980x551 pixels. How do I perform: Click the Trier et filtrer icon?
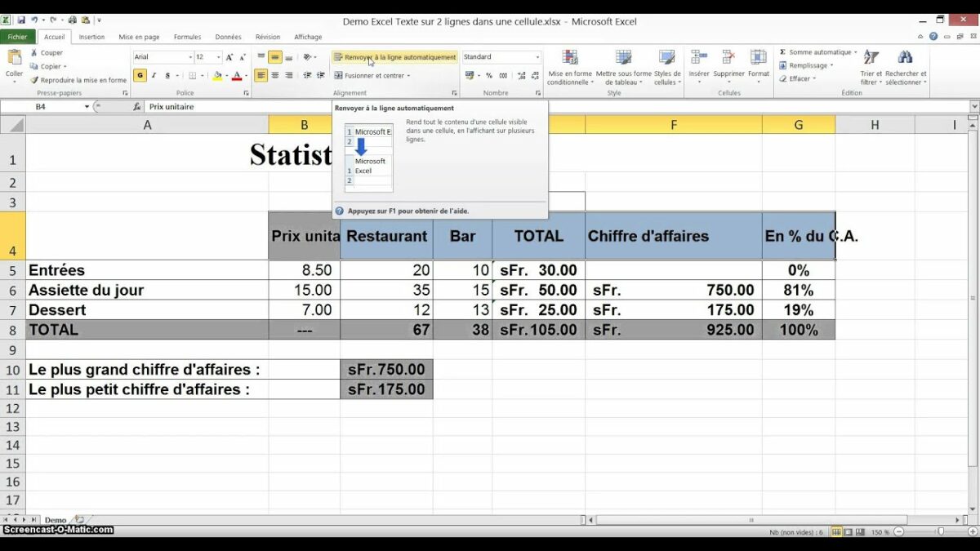tap(871, 59)
